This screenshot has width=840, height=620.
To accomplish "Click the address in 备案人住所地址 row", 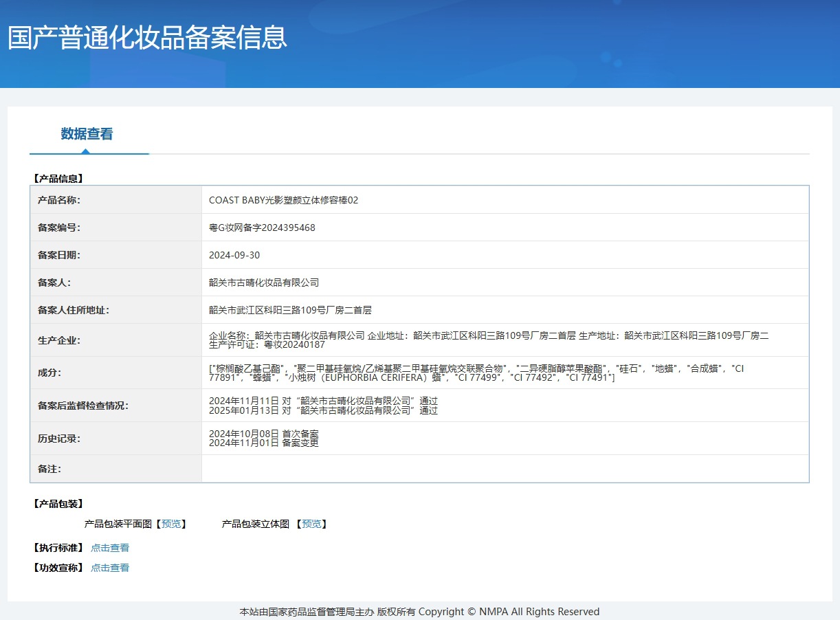I will click(x=290, y=310).
